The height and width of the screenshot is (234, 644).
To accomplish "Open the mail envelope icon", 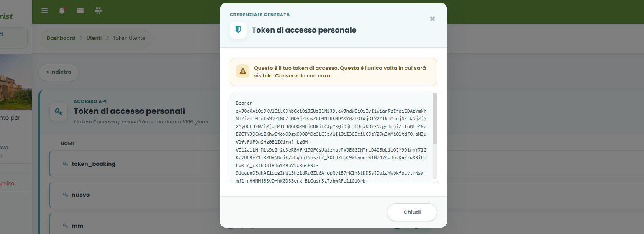I will click(x=80, y=10).
